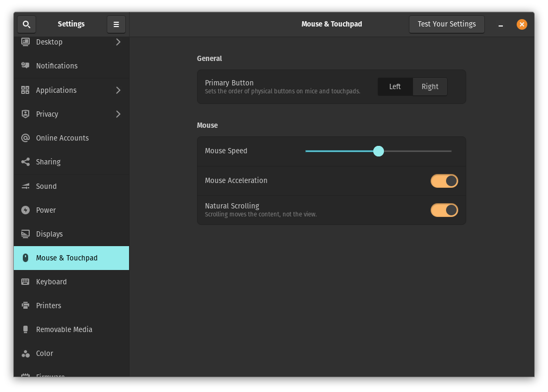The image size is (548, 392).
Task: Click the Mouse & Touchpad header title
Action: [332, 24]
